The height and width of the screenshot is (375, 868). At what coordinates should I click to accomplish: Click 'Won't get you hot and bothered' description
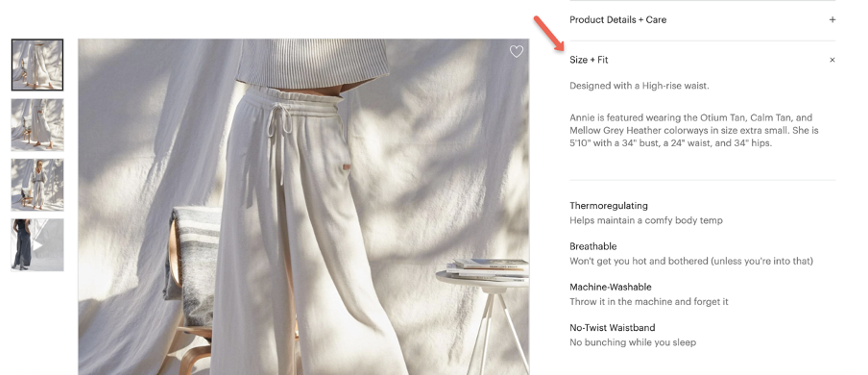pos(691,261)
